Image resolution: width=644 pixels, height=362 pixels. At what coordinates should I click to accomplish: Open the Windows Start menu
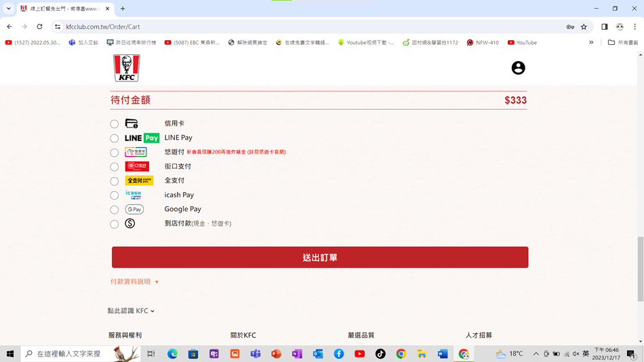(x=10, y=354)
